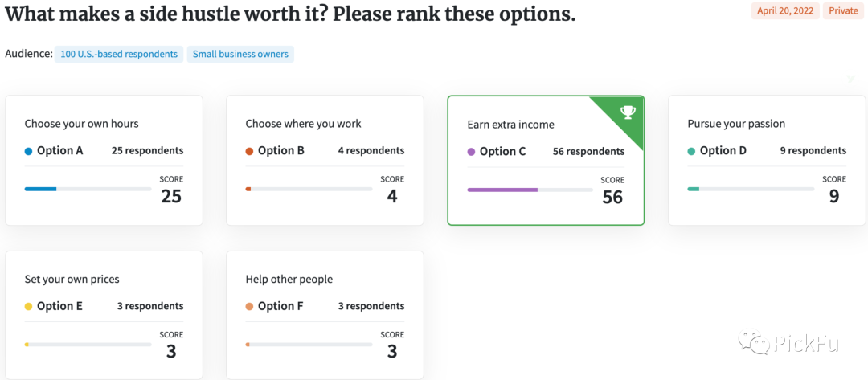Select the "Small business owners" audience tag

tap(240, 55)
